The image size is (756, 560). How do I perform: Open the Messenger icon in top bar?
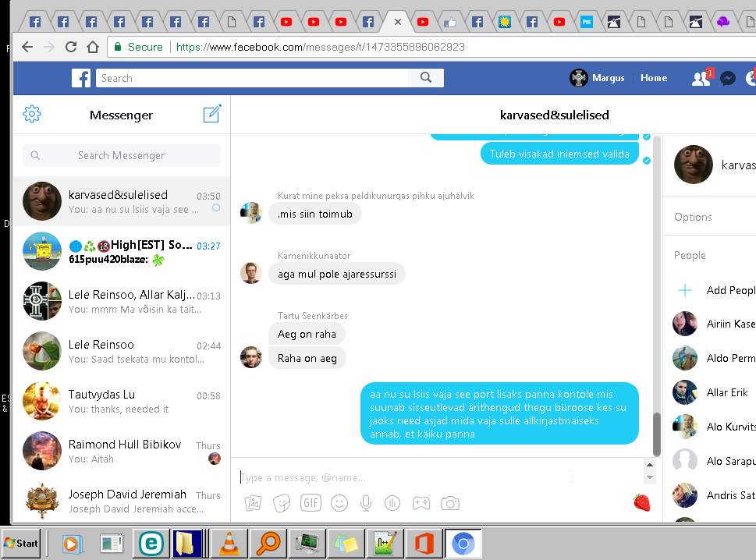pos(728,78)
